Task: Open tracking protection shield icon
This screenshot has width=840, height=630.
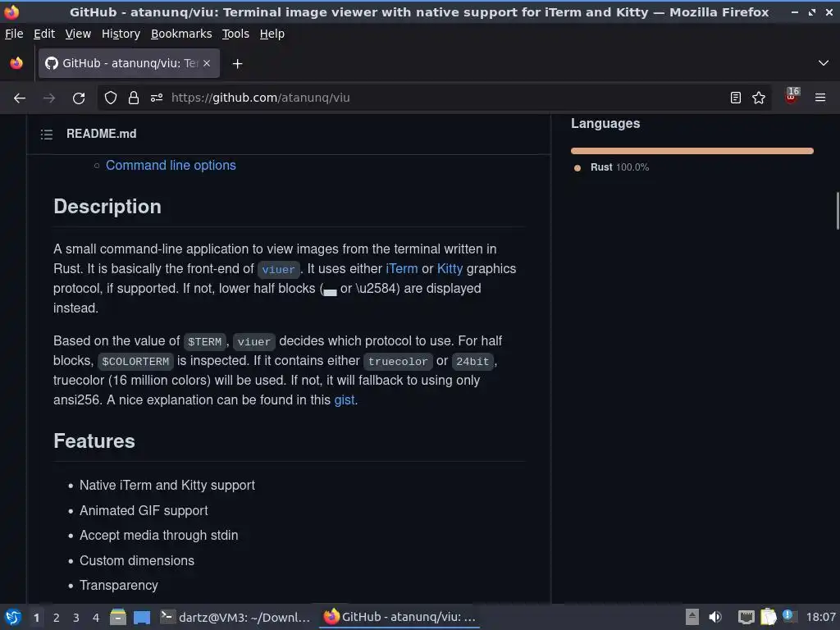Action: click(x=111, y=98)
